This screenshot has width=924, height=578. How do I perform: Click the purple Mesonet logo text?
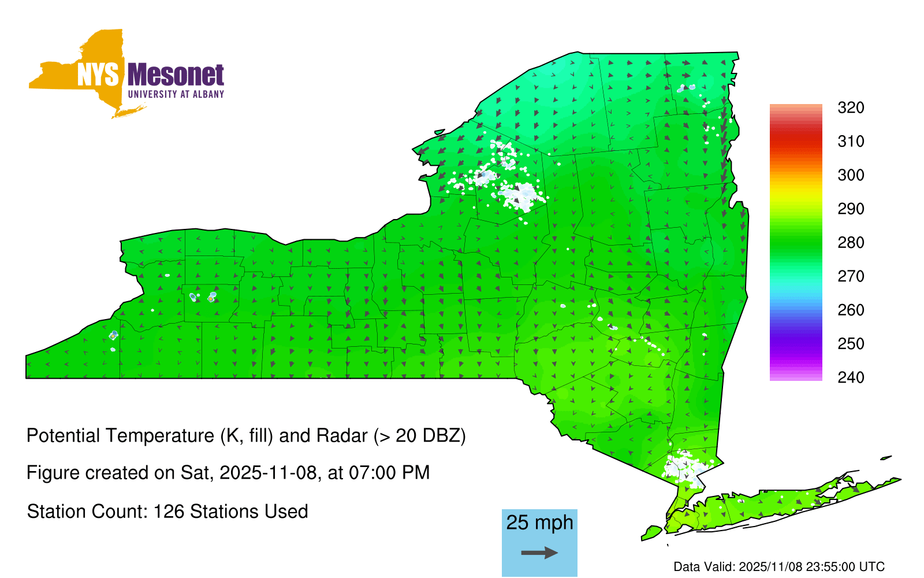[x=176, y=75]
